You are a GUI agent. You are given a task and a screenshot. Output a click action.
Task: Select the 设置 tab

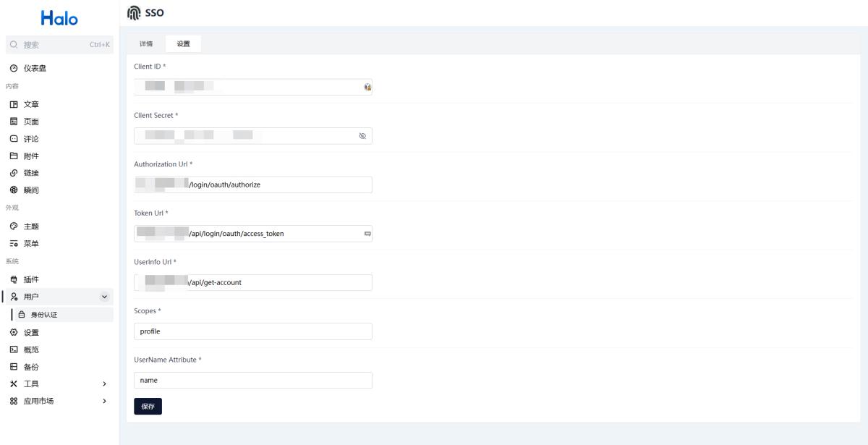pos(183,44)
